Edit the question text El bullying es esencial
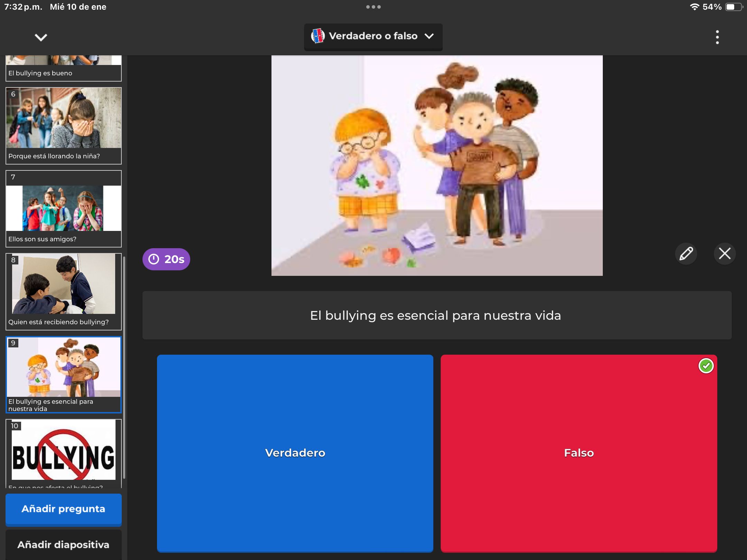The height and width of the screenshot is (560, 747). (x=436, y=316)
